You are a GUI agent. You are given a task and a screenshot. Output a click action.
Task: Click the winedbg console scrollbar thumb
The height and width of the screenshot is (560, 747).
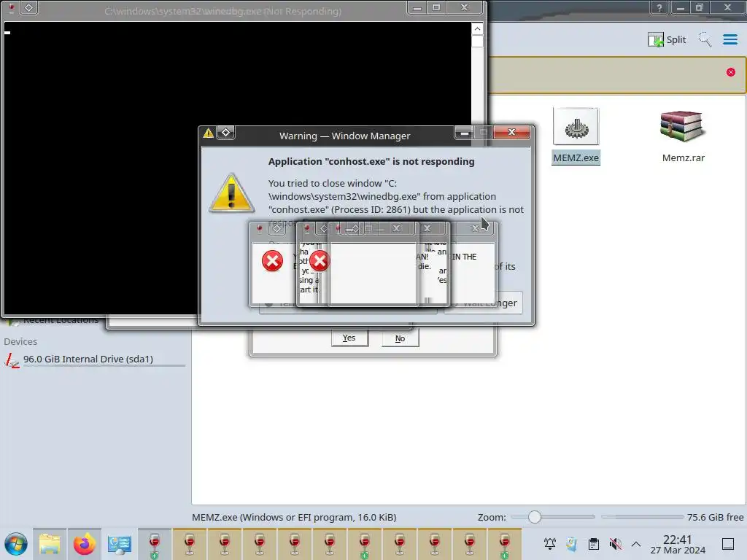[477, 41]
